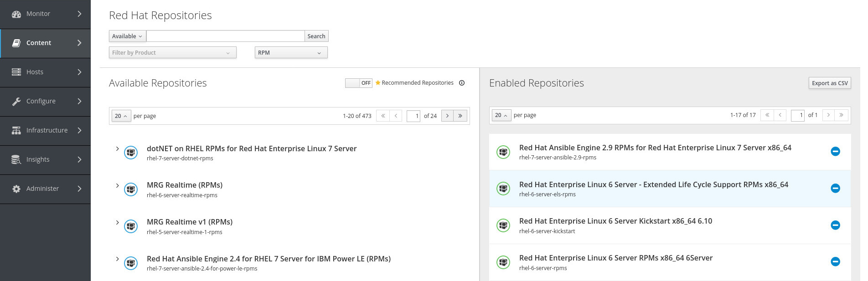
Task: Click minus icon for RHEL 6 Server Kickstart
Action: tap(835, 225)
